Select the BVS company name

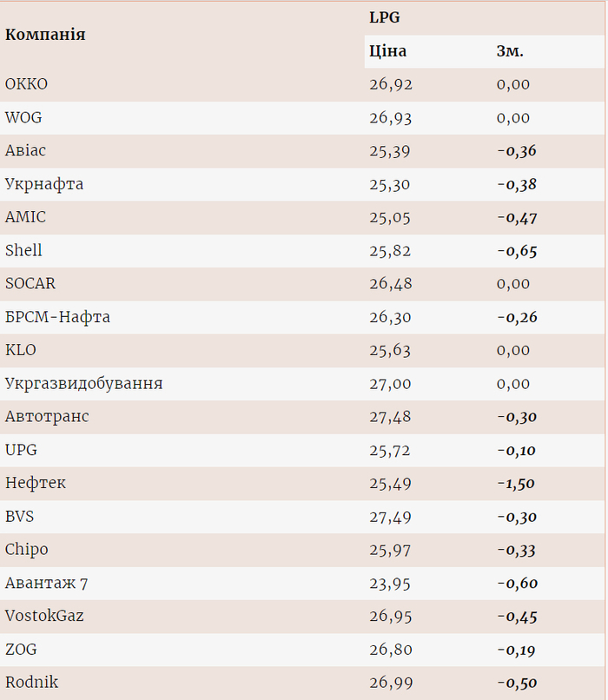20,516
